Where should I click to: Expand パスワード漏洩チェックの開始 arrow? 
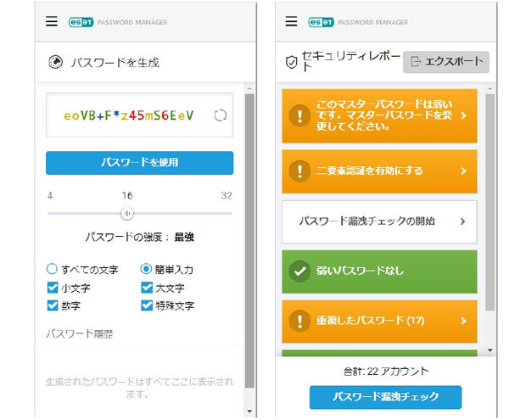tap(462, 221)
